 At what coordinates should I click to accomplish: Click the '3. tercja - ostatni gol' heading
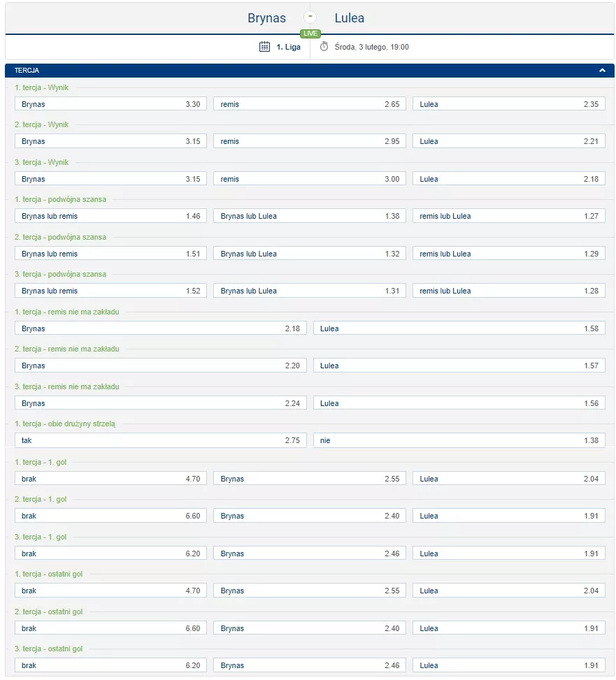point(48,649)
